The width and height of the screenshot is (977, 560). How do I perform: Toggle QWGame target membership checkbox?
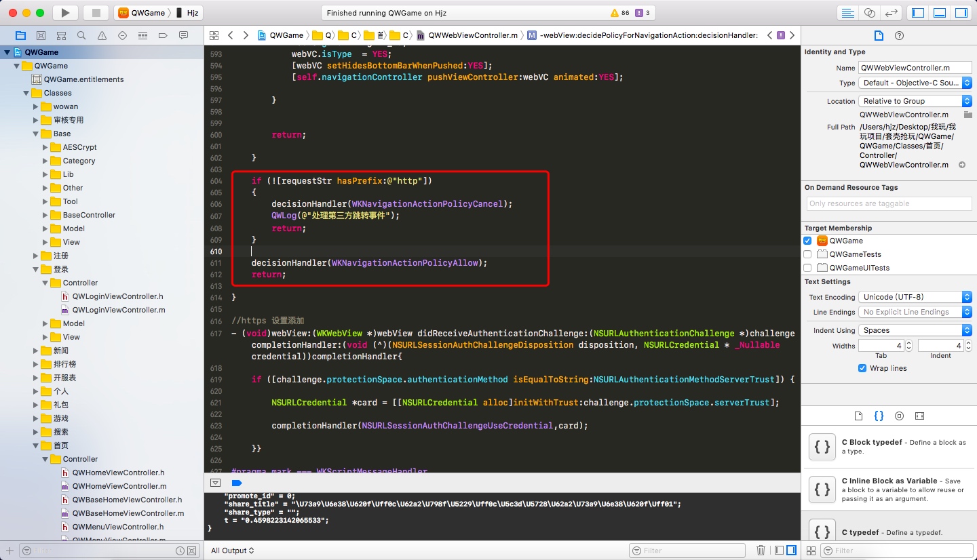coord(807,241)
